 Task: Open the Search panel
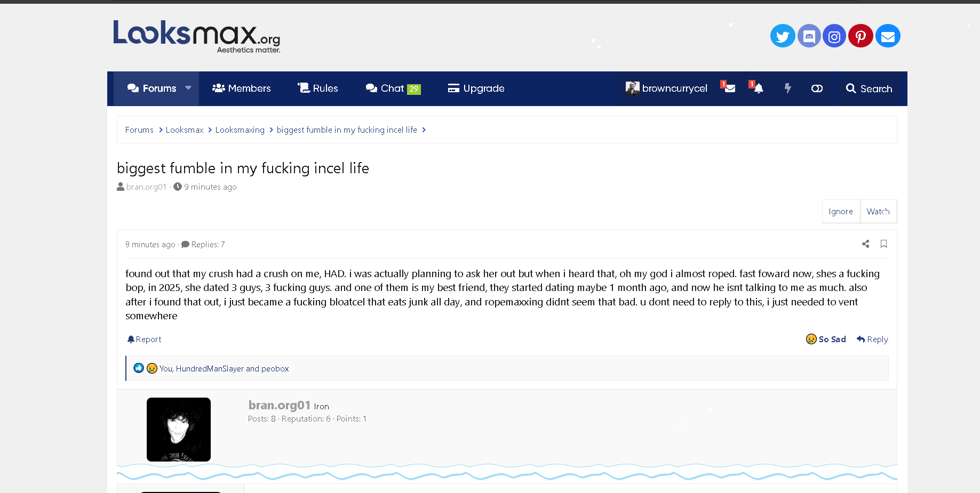pyautogui.click(x=869, y=88)
